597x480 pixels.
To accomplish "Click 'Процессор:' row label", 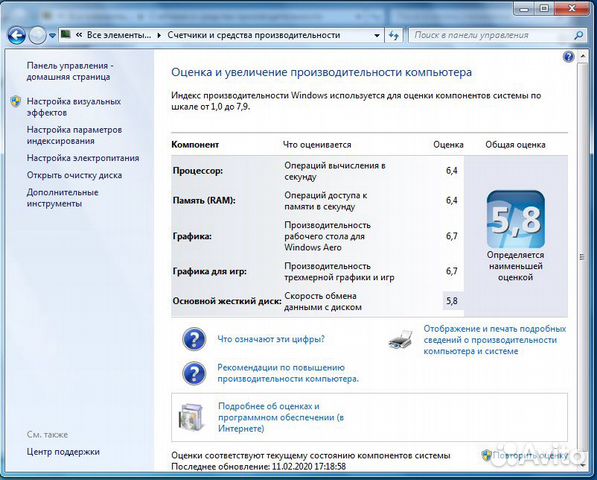I will (198, 171).
